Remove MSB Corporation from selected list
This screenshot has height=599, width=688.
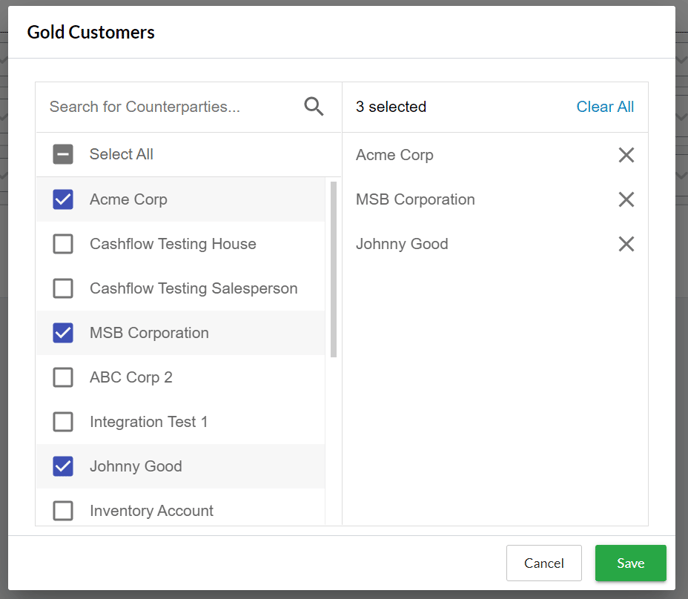coord(626,200)
